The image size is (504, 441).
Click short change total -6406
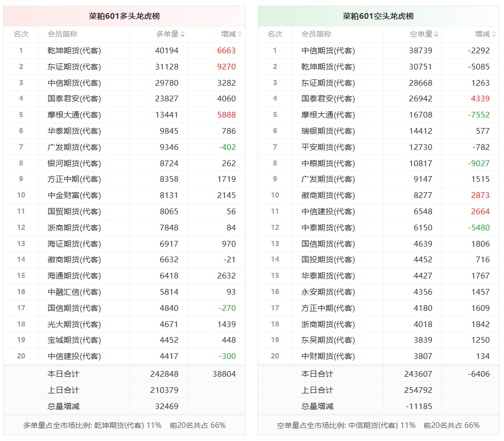(478, 374)
